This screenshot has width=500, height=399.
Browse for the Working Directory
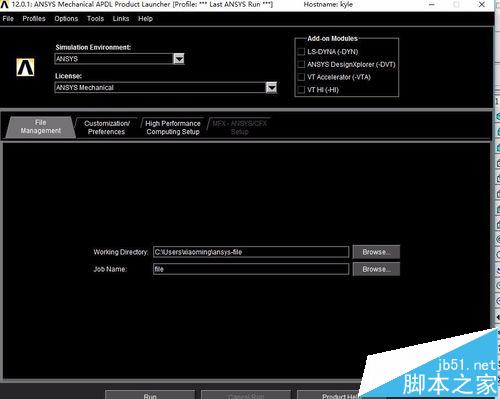(x=376, y=252)
